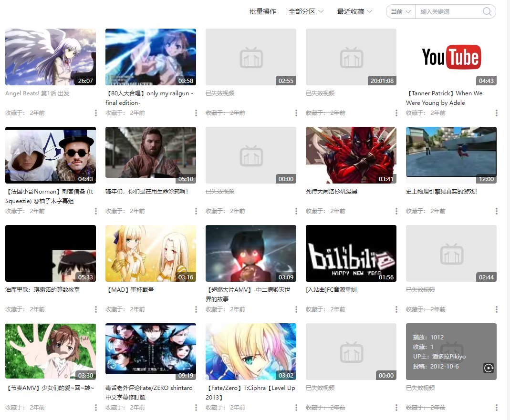Play the bilibili Happy New Year thumbnail
Screen dimensions: 510x420
pyautogui.click(x=351, y=253)
